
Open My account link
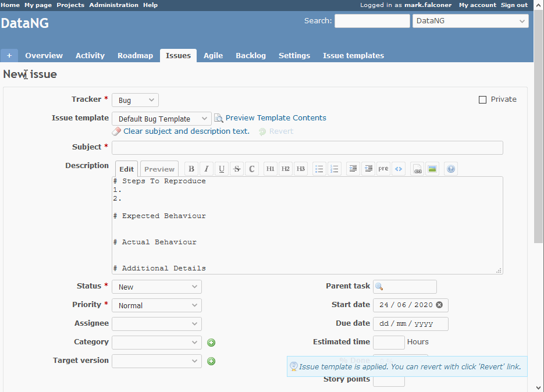pos(478,5)
